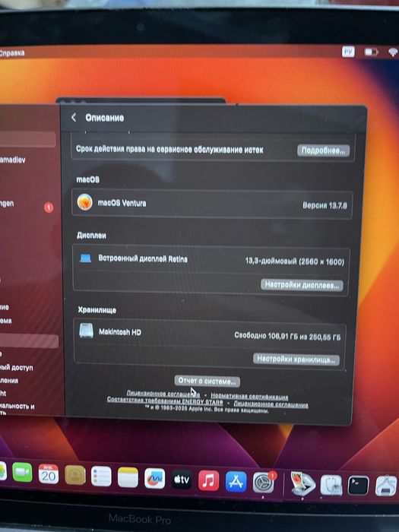Screen dimensions: 399x532
Task: Click the 'Срок действия права на сервисное обслуживание истек' text
Action: pyautogui.click(x=169, y=149)
